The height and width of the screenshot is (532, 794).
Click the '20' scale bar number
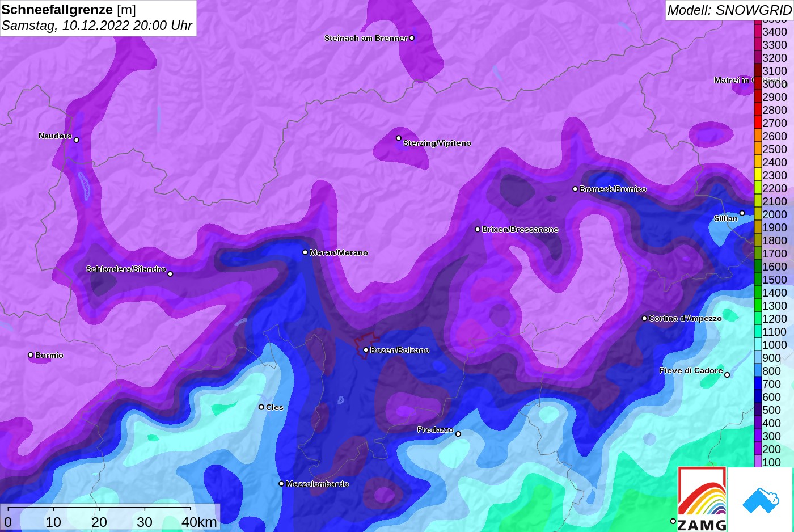coord(99,522)
